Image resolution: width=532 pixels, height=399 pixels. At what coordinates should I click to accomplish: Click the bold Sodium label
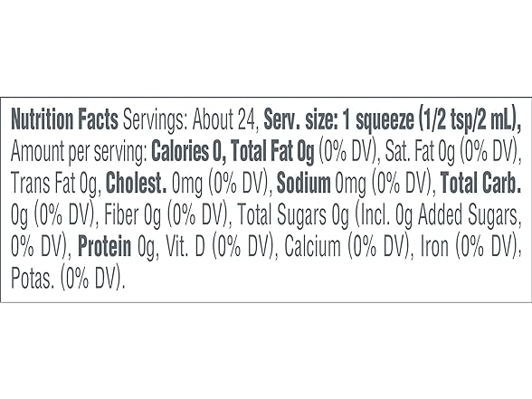point(303,183)
